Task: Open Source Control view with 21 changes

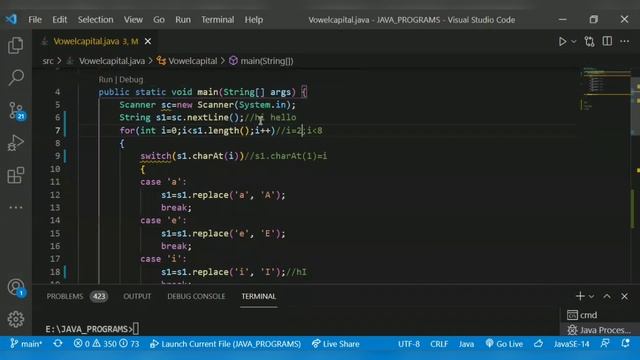Action: 16,110
